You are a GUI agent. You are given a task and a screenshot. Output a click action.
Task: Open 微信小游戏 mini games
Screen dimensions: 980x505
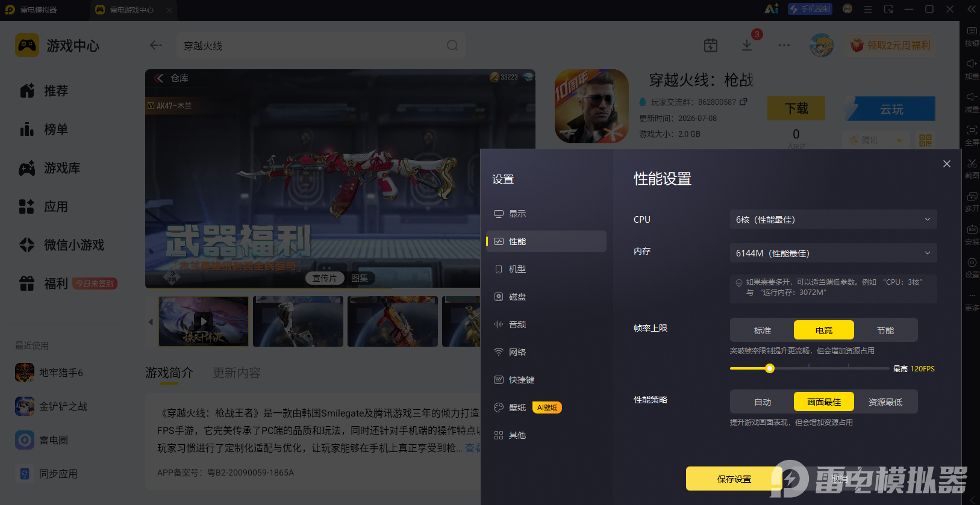tap(62, 245)
